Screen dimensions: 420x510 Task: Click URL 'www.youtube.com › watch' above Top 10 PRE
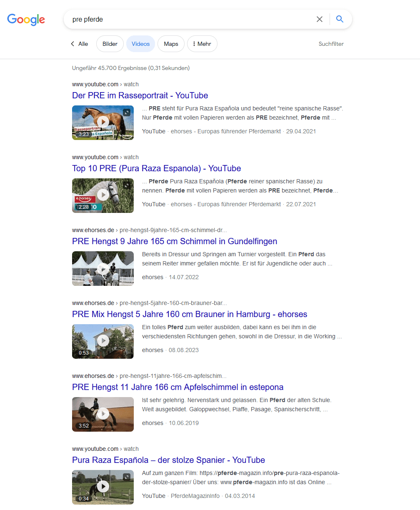[x=105, y=157]
